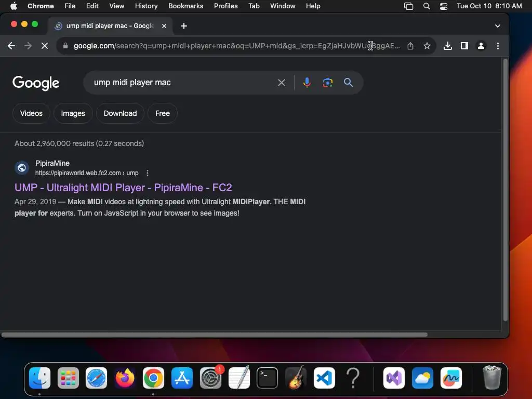Launch GarageBand from the Dock
Viewport: 532px width, 399px height.
[x=296, y=378]
